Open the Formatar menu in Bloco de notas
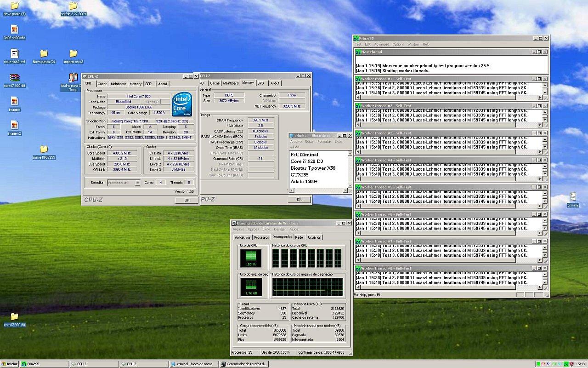 coord(324,141)
